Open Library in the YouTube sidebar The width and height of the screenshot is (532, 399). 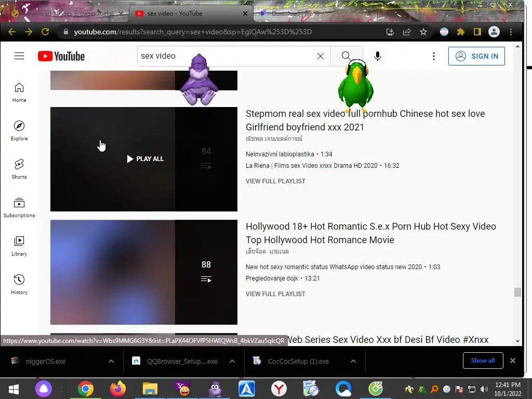point(19,246)
